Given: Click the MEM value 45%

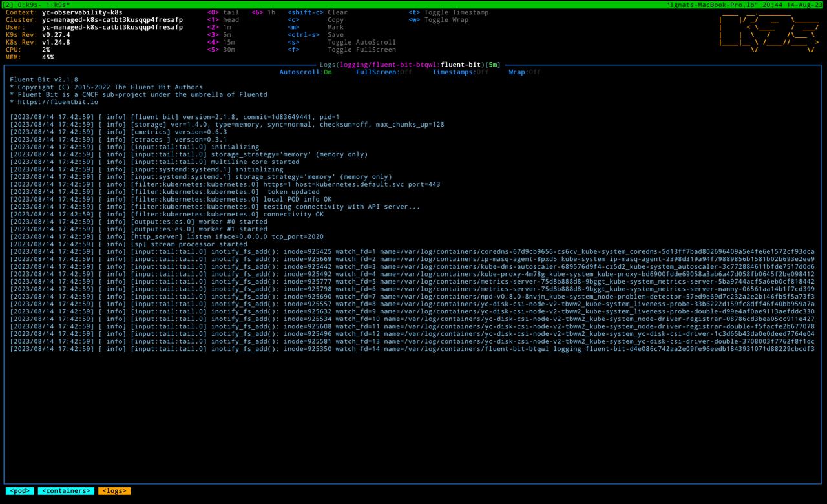Looking at the screenshot, I should point(48,57).
